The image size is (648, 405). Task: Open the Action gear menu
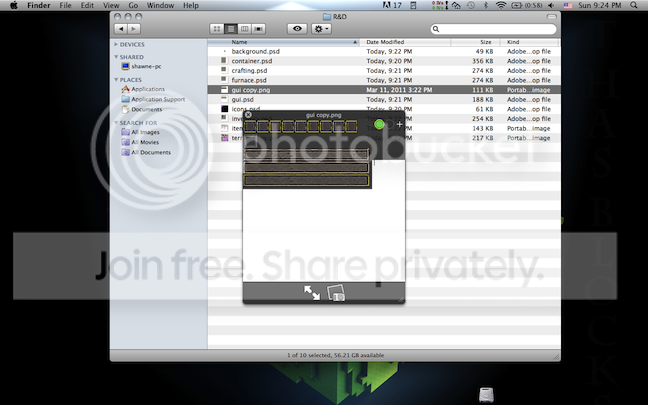(x=322, y=29)
